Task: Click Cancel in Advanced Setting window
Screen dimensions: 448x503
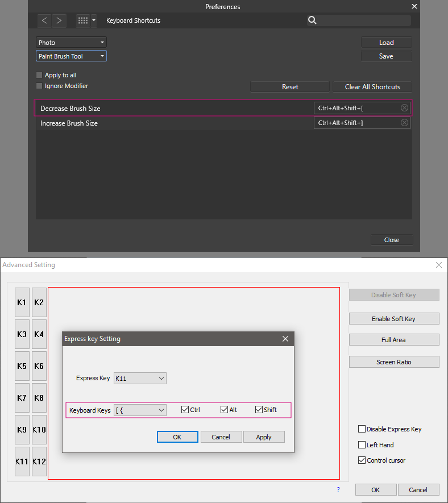Action: pyautogui.click(x=418, y=490)
